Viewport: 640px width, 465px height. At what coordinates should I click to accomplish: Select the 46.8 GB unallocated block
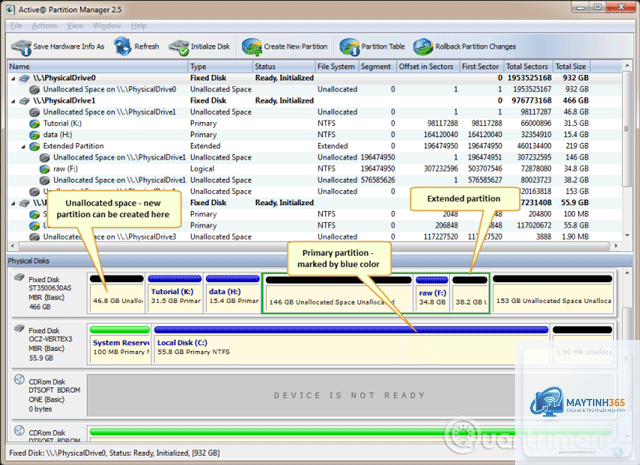pos(116,294)
